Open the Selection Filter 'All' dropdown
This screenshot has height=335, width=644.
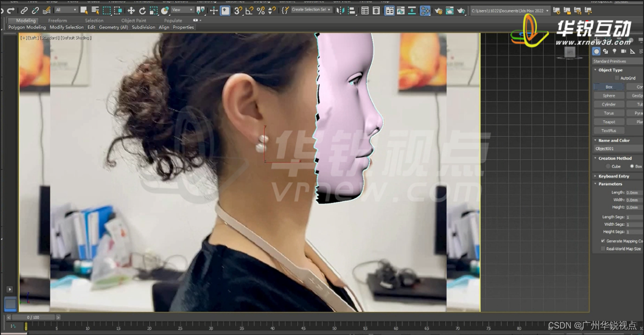[66, 10]
